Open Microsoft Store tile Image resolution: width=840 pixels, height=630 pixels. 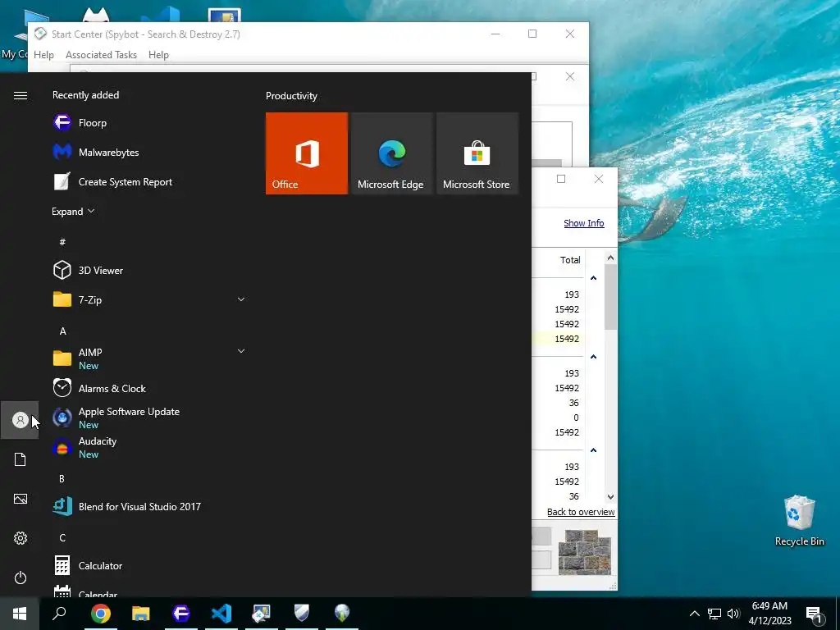point(477,153)
